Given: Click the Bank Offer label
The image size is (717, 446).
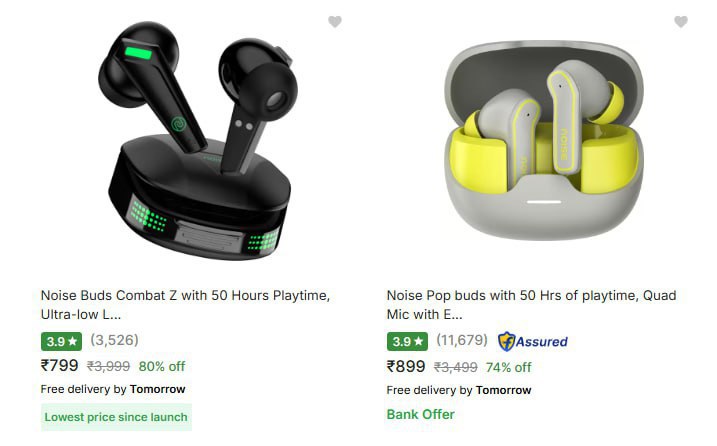Looking at the screenshot, I should (x=421, y=414).
